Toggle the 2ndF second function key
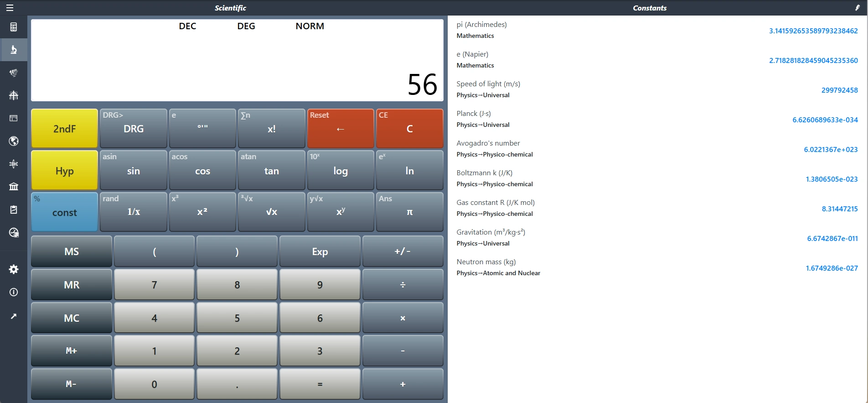868x403 pixels. 64,128
